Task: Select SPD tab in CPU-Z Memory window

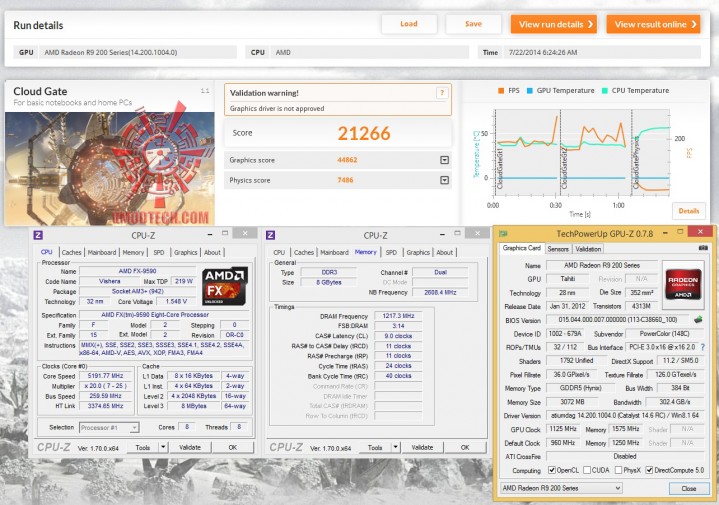Action: coord(391,252)
